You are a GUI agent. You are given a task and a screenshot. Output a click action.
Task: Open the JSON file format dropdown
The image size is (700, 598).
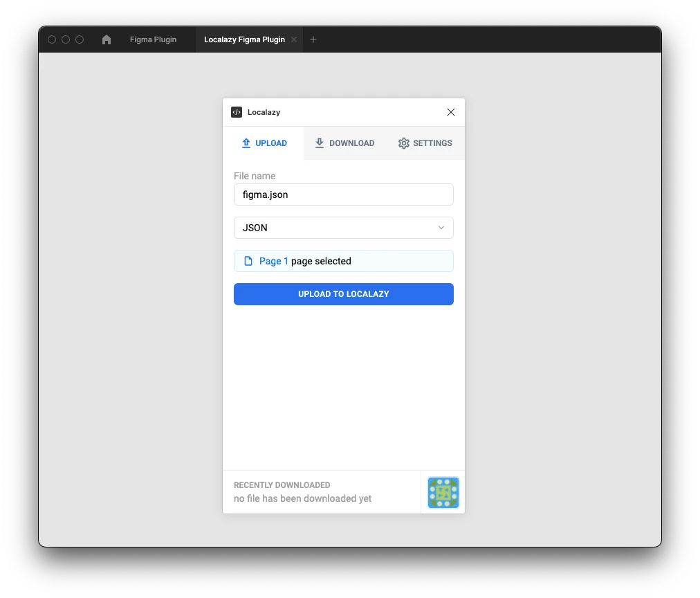343,228
